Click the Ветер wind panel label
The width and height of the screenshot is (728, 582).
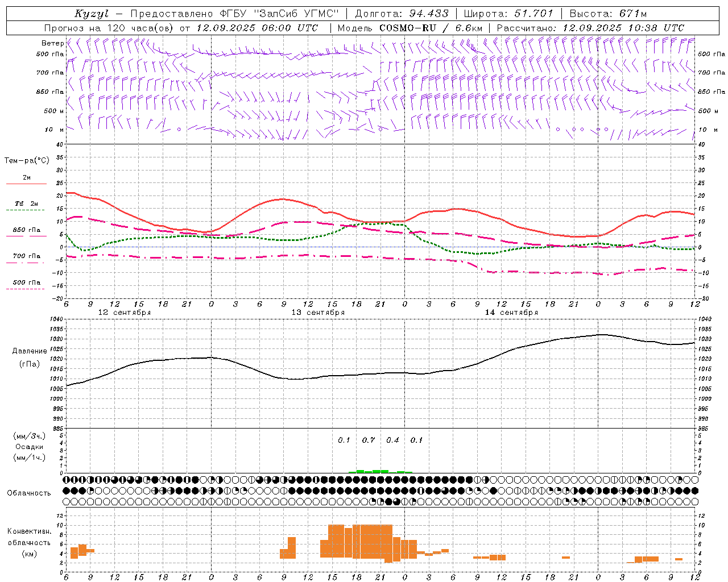(52, 43)
